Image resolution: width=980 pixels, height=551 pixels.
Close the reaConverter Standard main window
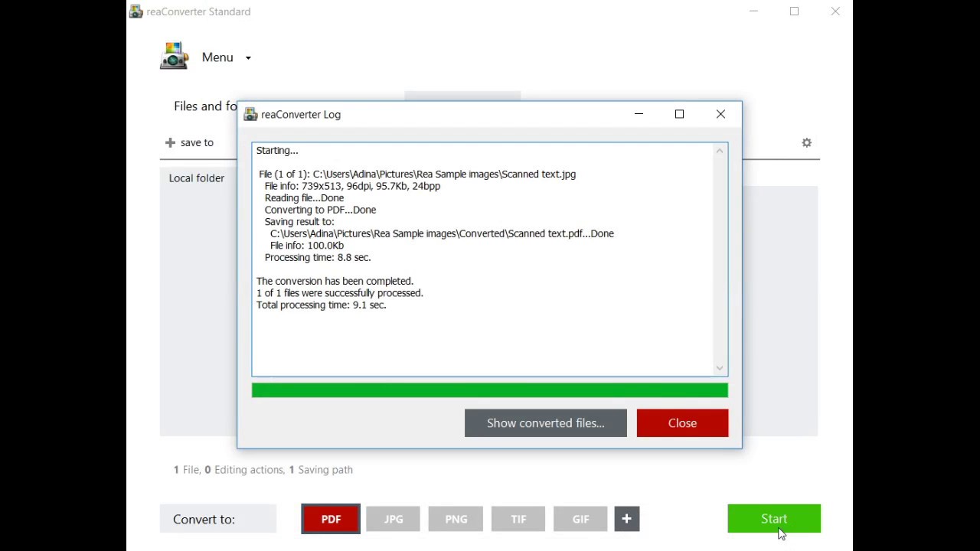tap(835, 11)
